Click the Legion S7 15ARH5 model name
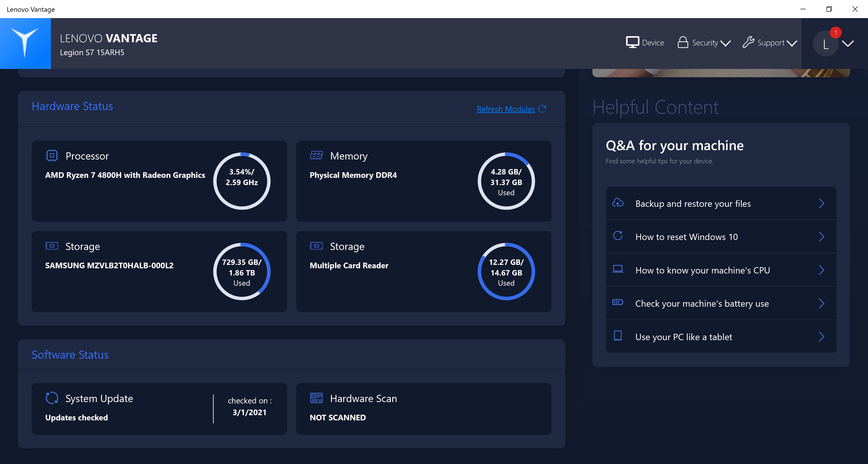Image resolution: width=868 pixels, height=464 pixels. [92, 52]
